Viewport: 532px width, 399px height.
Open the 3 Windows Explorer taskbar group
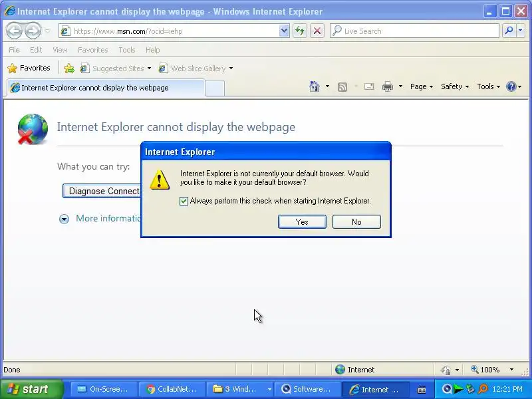click(239, 389)
